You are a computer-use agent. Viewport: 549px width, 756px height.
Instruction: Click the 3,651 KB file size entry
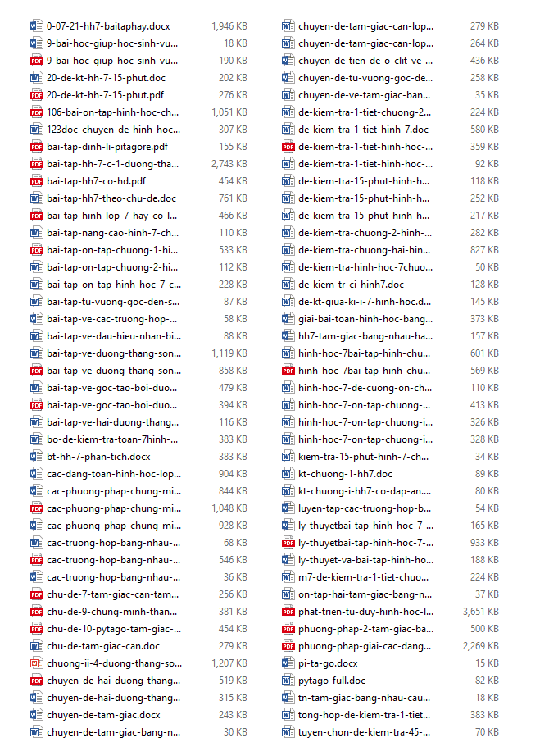[x=479, y=612]
